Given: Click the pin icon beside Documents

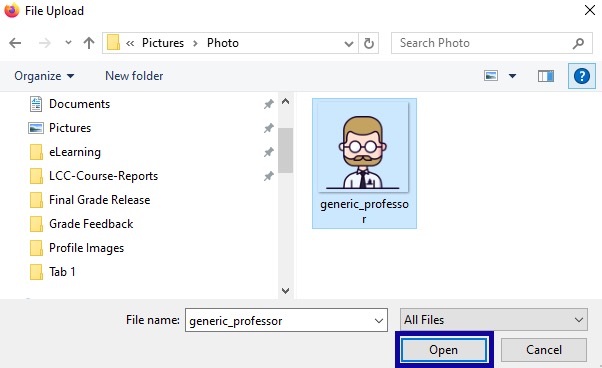Looking at the screenshot, I should pos(268,104).
